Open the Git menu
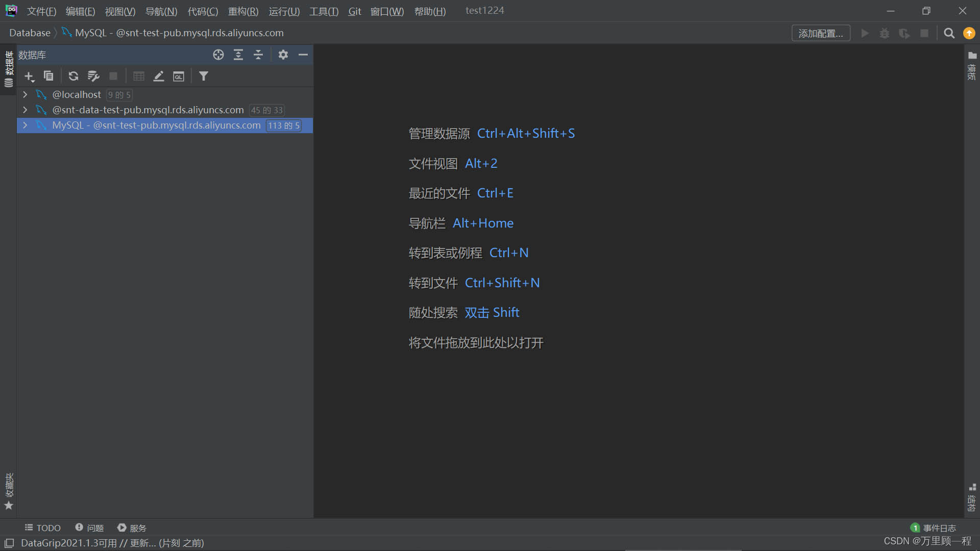The image size is (980, 551). [x=354, y=11]
